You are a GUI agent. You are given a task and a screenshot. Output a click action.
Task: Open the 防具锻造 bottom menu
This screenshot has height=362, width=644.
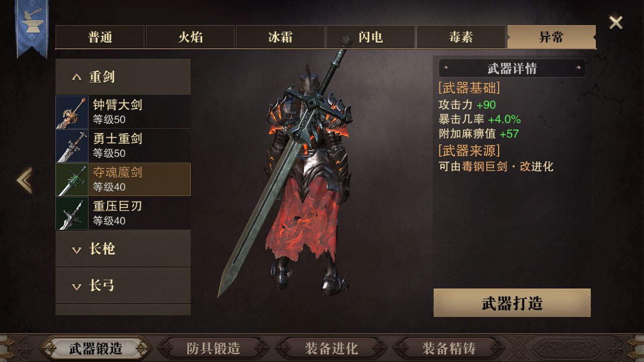[213, 348]
